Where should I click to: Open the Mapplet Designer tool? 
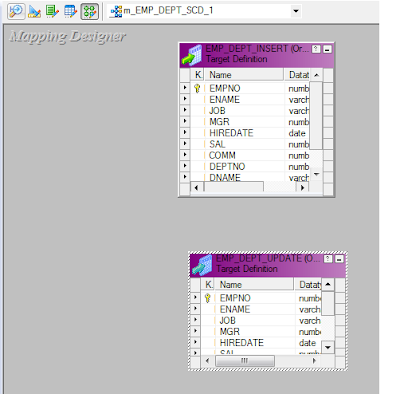[x=71, y=11]
